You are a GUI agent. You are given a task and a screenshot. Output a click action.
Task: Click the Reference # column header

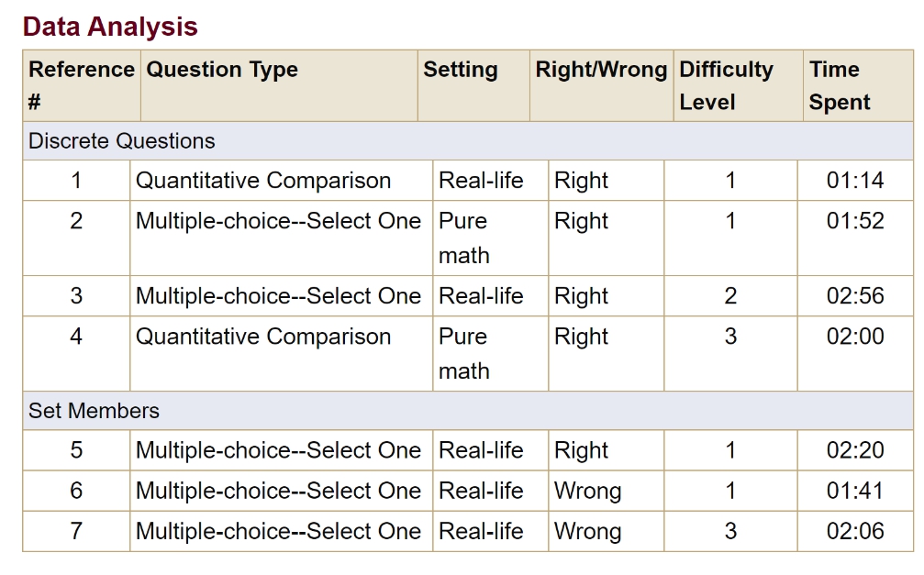tap(81, 85)
